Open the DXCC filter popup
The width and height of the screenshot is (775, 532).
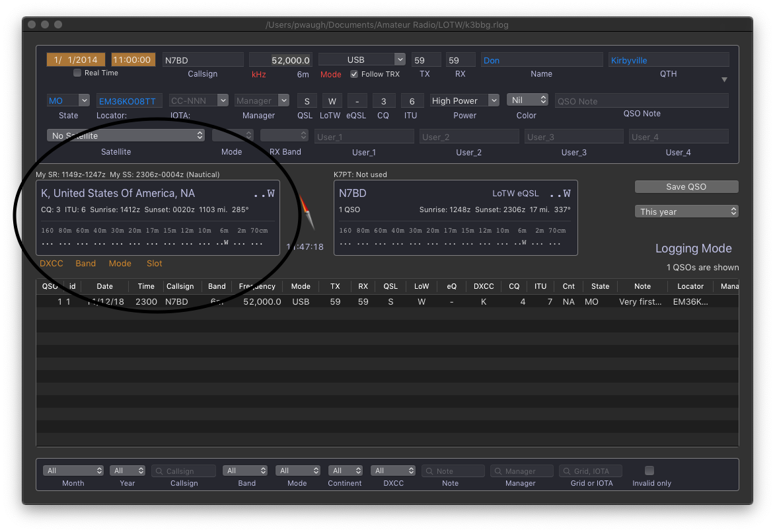[x=393, y=471]
